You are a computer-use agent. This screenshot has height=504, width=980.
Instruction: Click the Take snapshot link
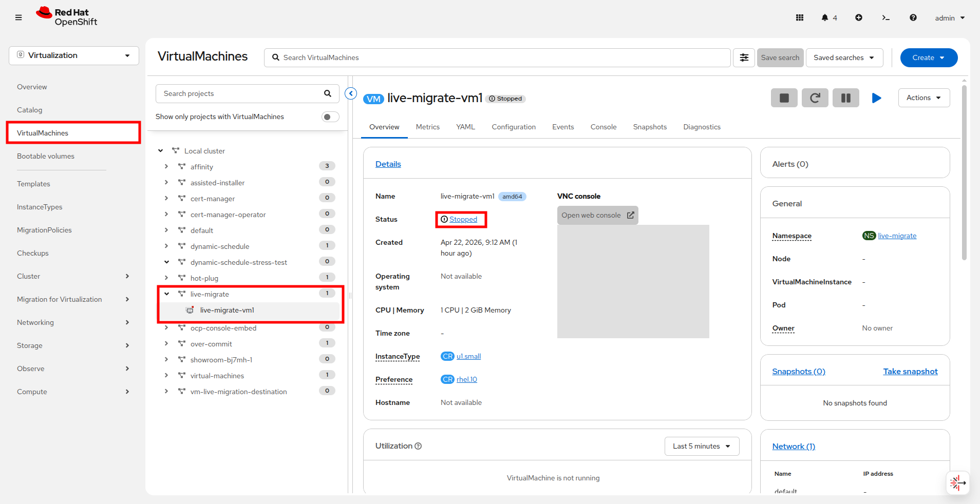pyautogui.click(x=910, y=371)
